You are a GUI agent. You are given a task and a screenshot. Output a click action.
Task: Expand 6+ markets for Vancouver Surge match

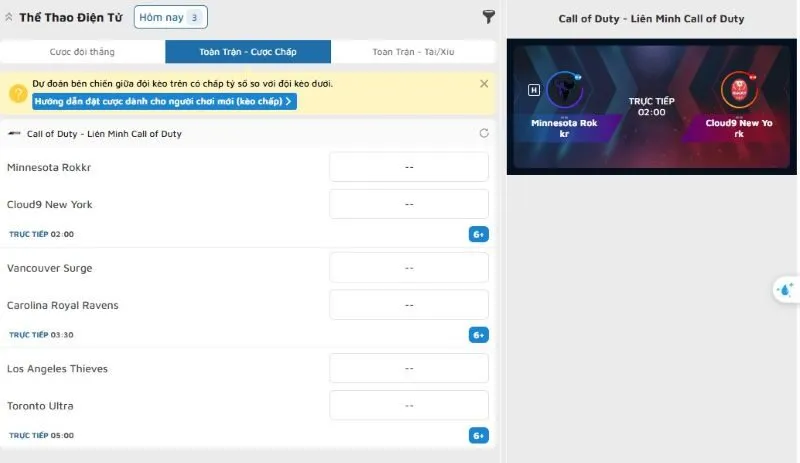478,335
